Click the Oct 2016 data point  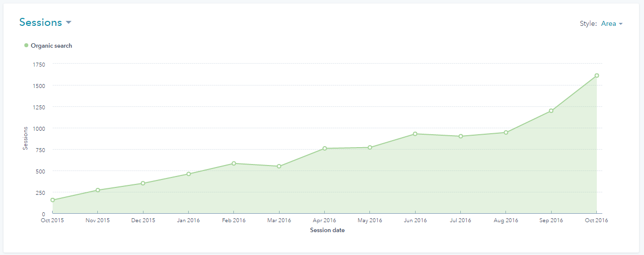(x=597, y=76)
